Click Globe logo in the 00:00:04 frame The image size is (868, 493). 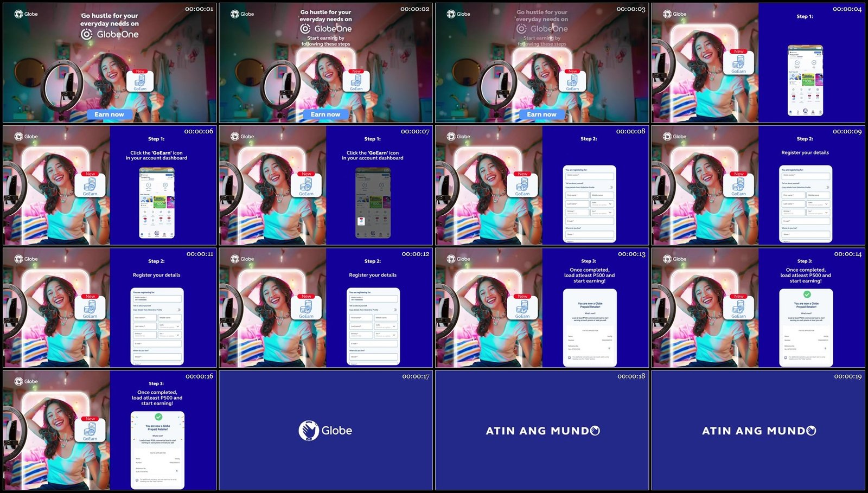point(674,14)
